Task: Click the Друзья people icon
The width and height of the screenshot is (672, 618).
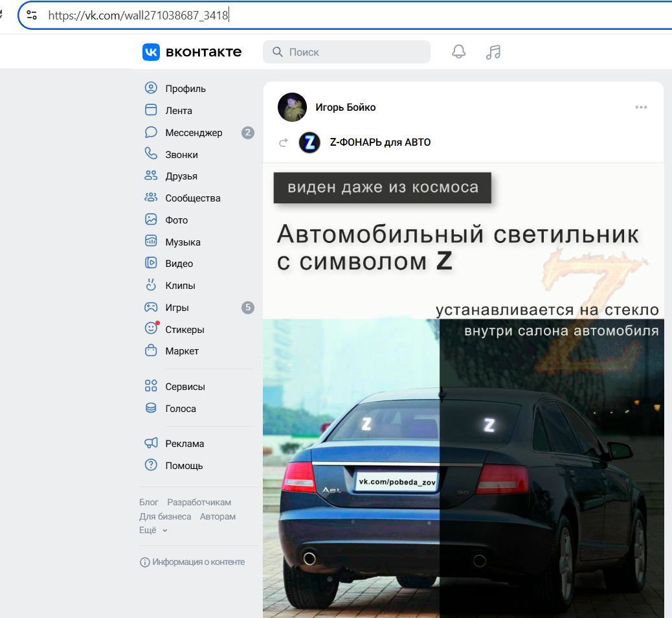Action: (151, 176)
